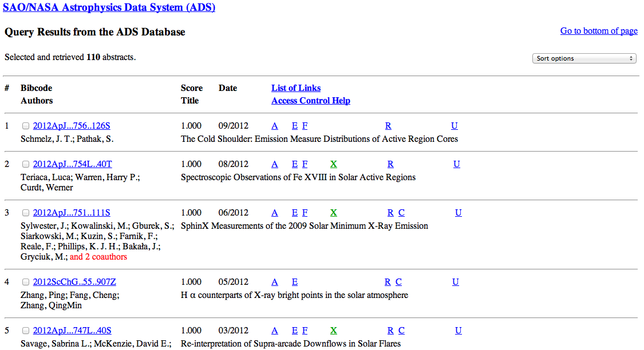This screenshot has height=350, width=644.
Task: Tick the checkbox for 2012ScChG..55..907Z
Action: point(26,283)
